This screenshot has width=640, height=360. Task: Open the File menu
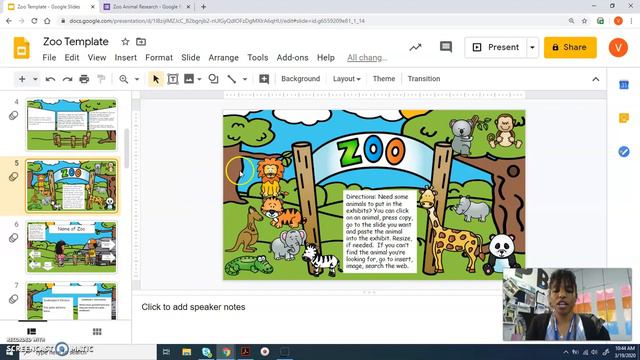click(x=49, y=58)
